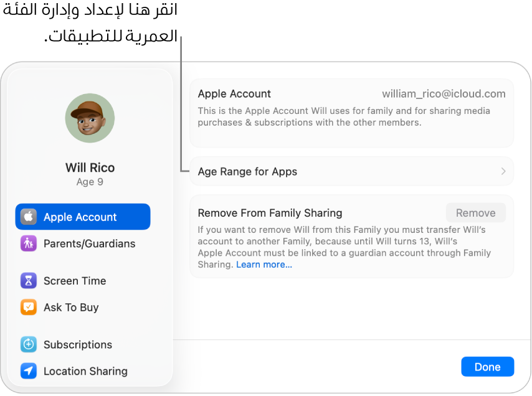Select the Ask To Buy checkmark icon
532x396 pixels.
click(28, 307)
